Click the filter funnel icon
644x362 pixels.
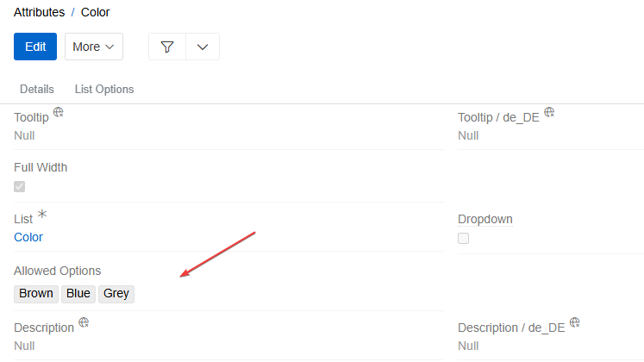tap(167, 47)
